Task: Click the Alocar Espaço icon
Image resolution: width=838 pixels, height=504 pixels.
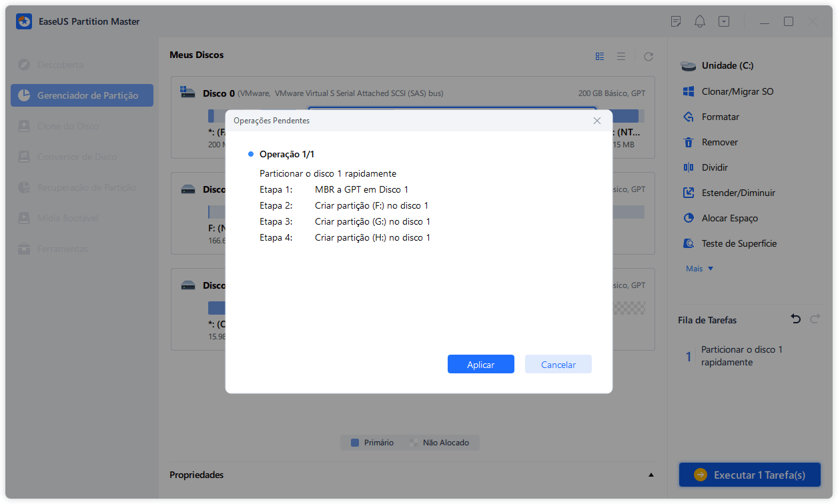Action: (689, 218)
